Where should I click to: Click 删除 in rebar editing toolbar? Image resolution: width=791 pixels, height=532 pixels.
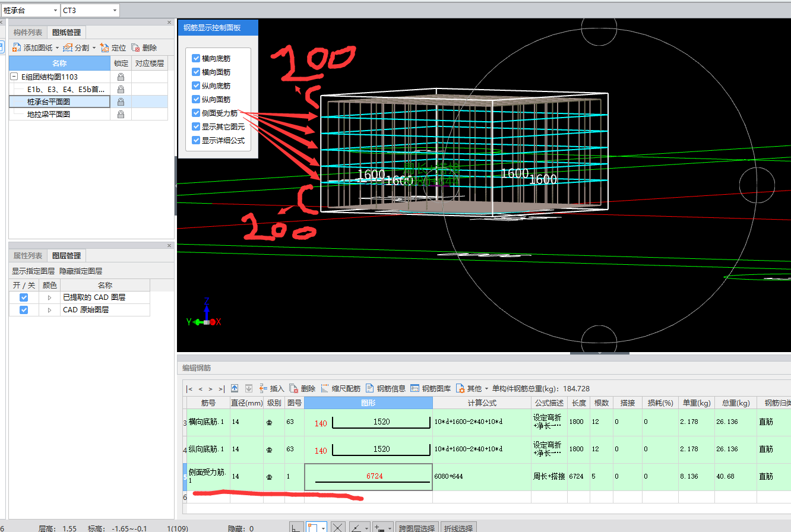coord(294,388)
